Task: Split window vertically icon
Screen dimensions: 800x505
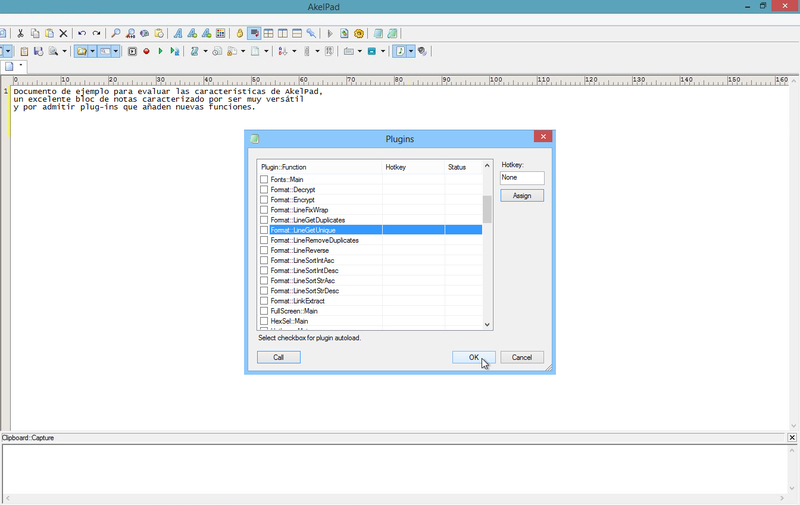Action: pyautogui.click(x=283, y=34)
